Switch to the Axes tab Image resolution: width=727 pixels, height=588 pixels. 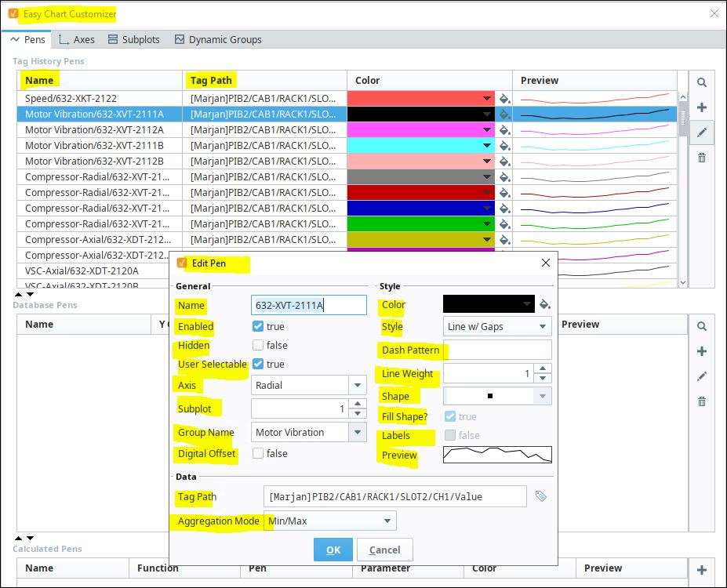(x=77, y=39)
